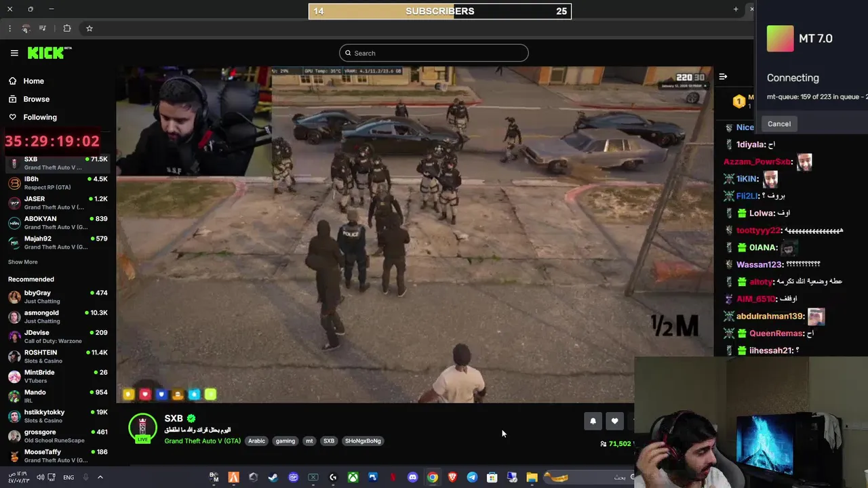Expand followed channels with Show More
The height and width of the screenshot is (488, 868).
coord(23,262)
